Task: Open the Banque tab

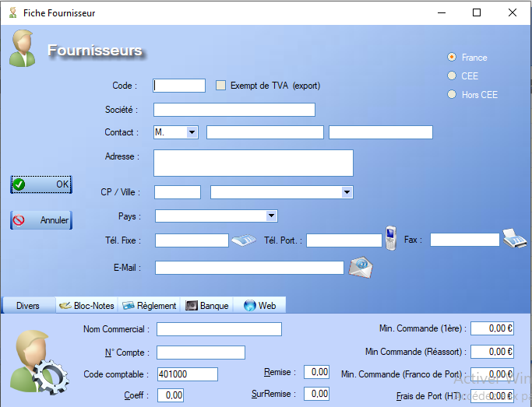Action: (207, 305)
